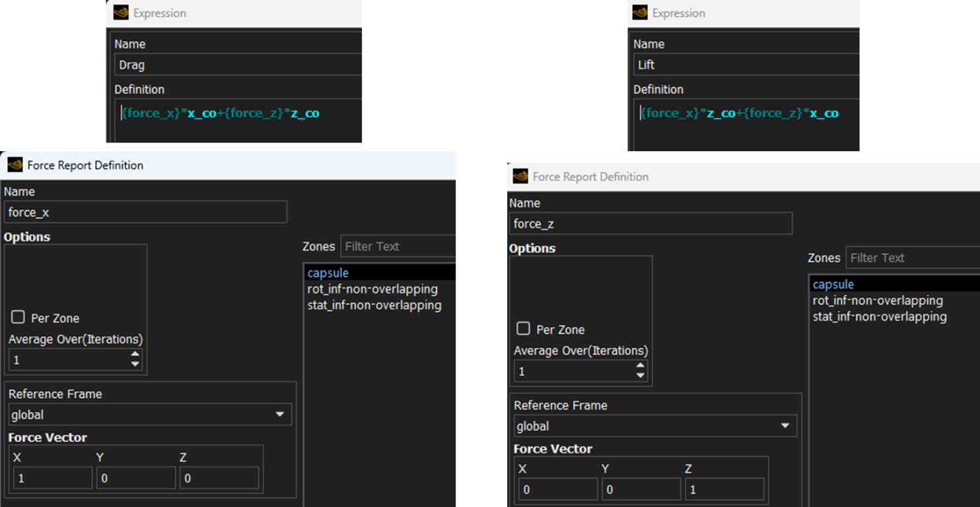The height and width of the screenshot is (507, 980).
Task: Click the force_z report Name field
Action: [x=651, y=224]
